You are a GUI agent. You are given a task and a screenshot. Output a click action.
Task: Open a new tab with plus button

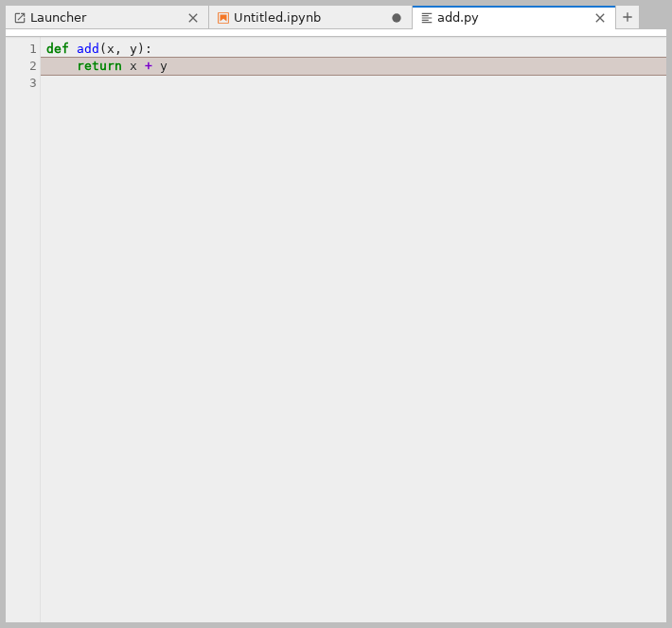point(628,18)
